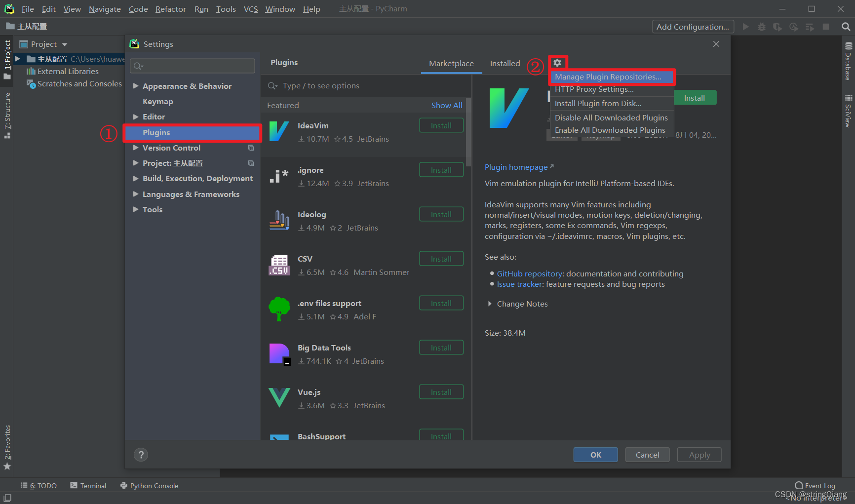Click the Stop square toolbar icon

click(x=825, y=27)
